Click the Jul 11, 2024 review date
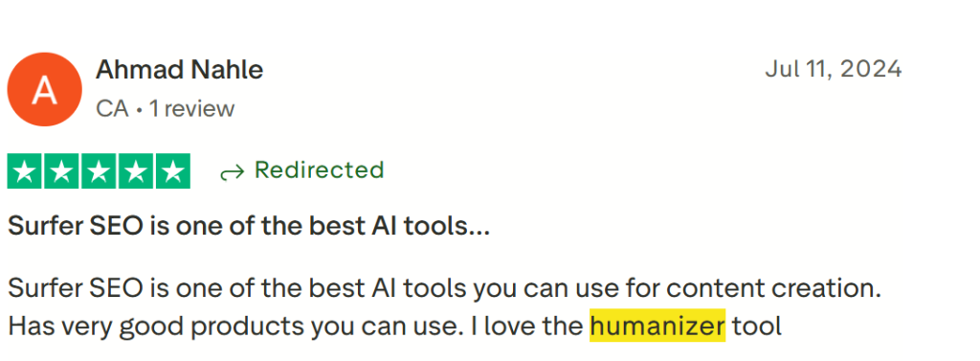This screenshot has width=980, height=361. point(834,69)
